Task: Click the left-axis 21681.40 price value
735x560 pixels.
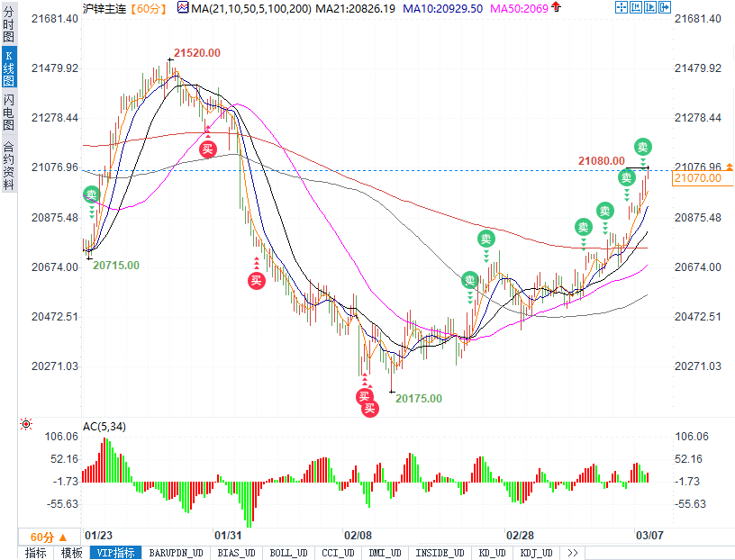Action: click(x=55, y=19)
